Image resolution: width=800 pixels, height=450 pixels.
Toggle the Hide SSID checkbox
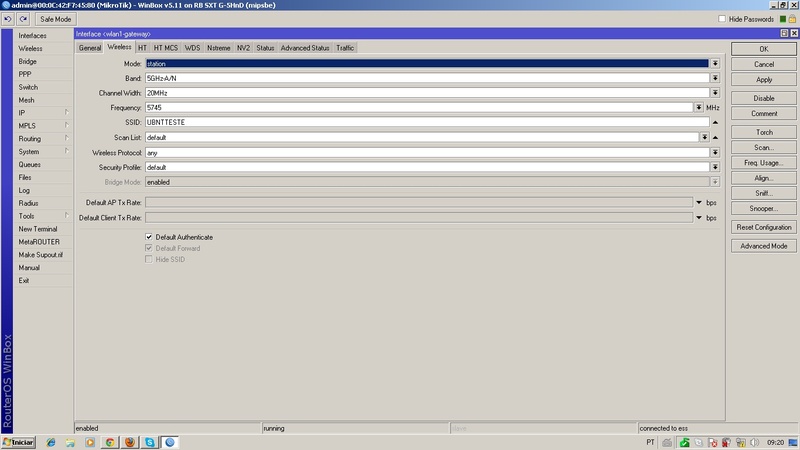[148, 259]
